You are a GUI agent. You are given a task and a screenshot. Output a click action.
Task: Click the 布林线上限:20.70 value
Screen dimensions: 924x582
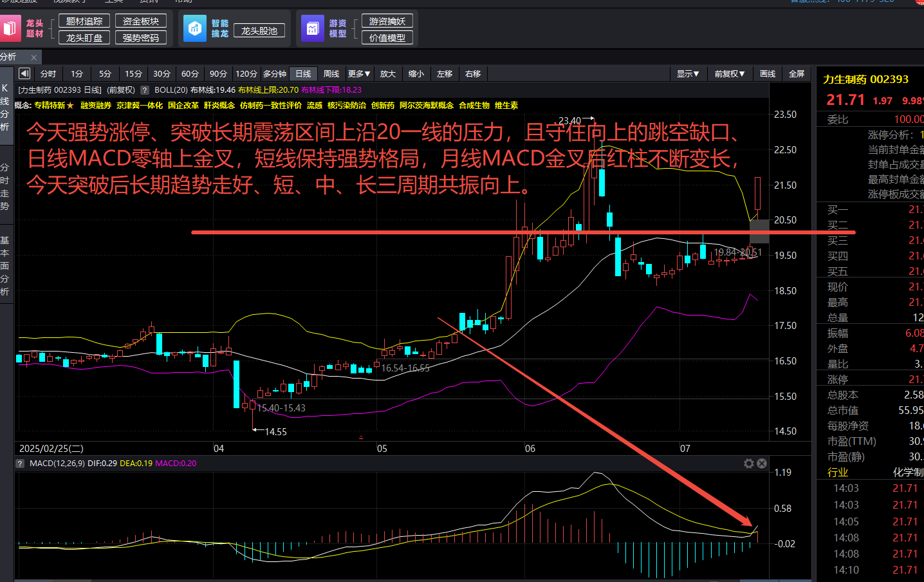(268, 90)
